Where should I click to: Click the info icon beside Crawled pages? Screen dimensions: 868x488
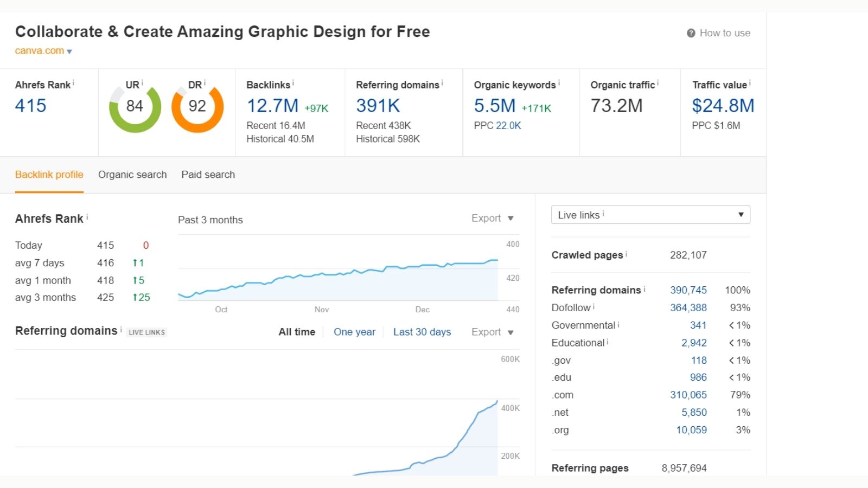[x=626, y=253]
